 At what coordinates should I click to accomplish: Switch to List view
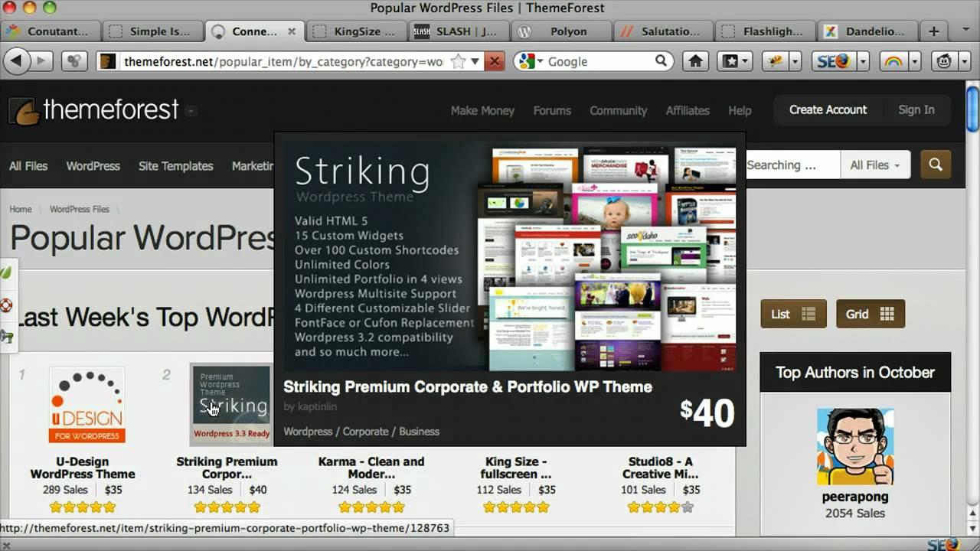(793, 314)
